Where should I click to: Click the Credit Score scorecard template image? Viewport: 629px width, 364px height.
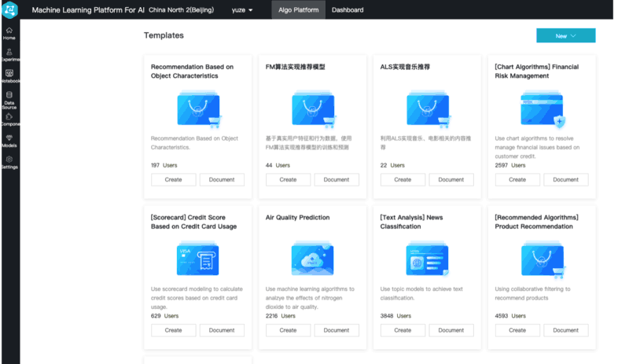197,259
